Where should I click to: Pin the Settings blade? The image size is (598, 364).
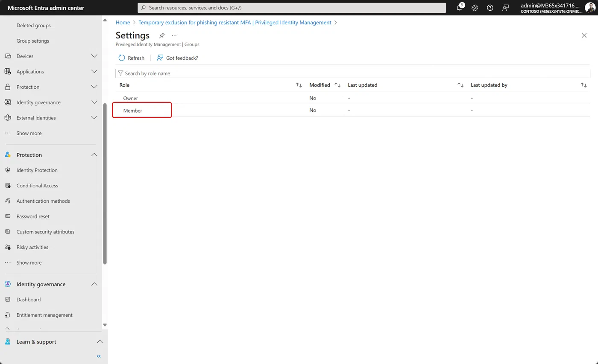[x=162, y=35]
